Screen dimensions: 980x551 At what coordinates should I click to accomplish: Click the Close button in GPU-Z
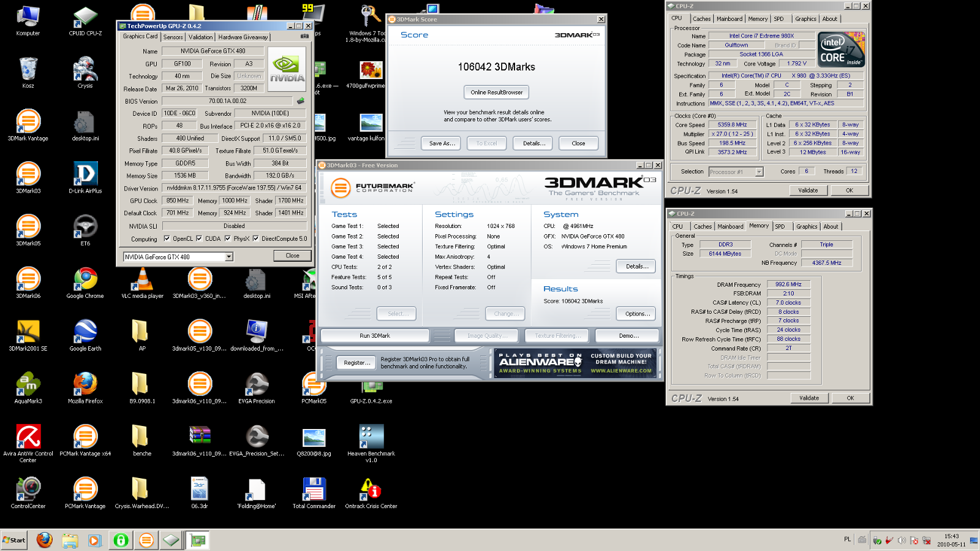[292, 256]
